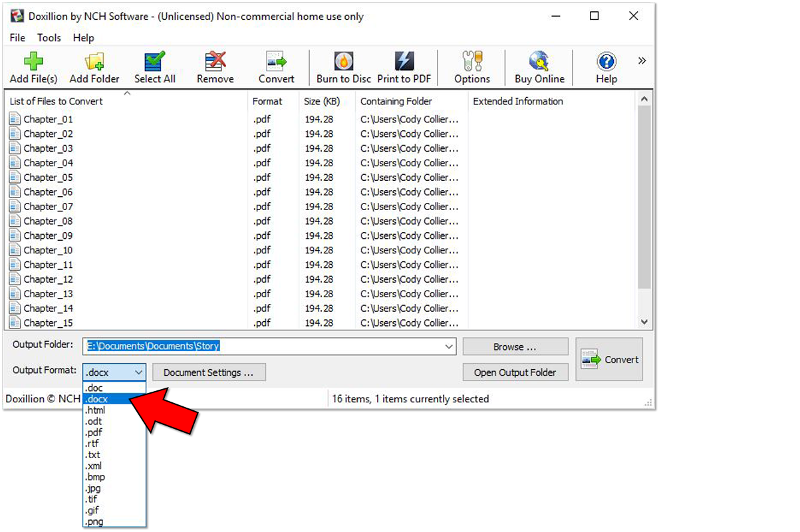Open the Output Folder dropdown arrow
The height and width of the screenshot is (532, 800).
tap(449, 346)
